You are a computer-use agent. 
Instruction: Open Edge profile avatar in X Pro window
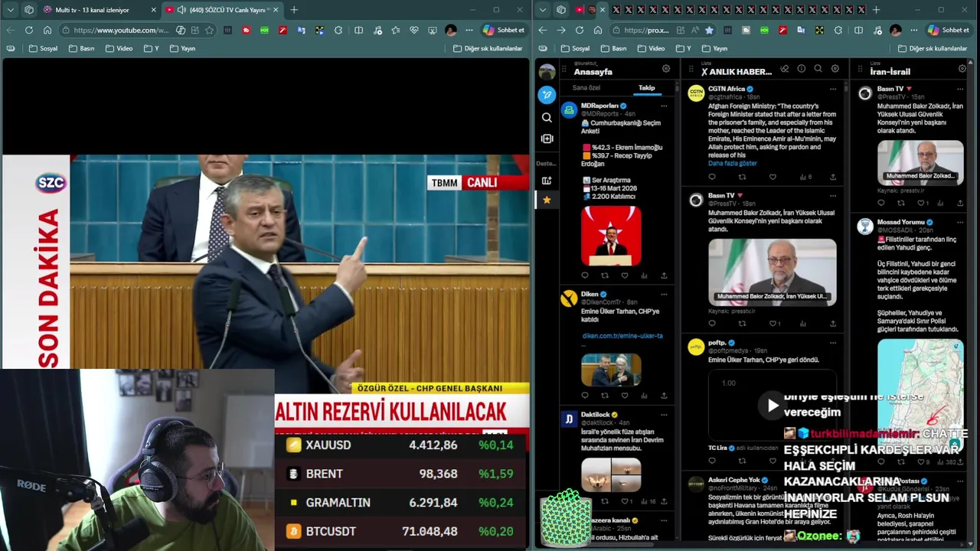pyautogui.click(x=896, y=30)
